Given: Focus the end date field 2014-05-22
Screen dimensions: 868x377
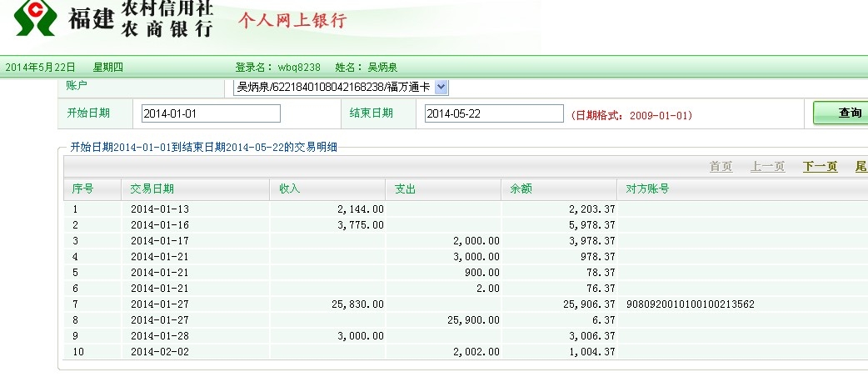Looking at the screenshot, I should click(494, 113).
